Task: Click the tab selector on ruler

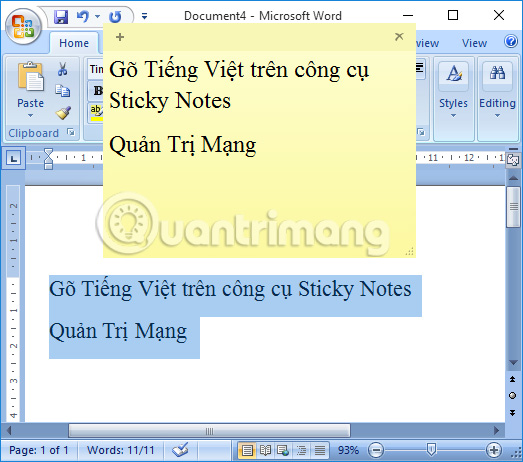Action: tap(14, 158)
